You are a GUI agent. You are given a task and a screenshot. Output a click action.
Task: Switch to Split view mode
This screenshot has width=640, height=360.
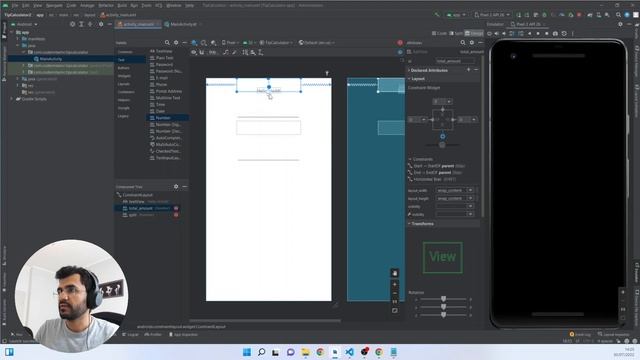[x=456, y=33]
